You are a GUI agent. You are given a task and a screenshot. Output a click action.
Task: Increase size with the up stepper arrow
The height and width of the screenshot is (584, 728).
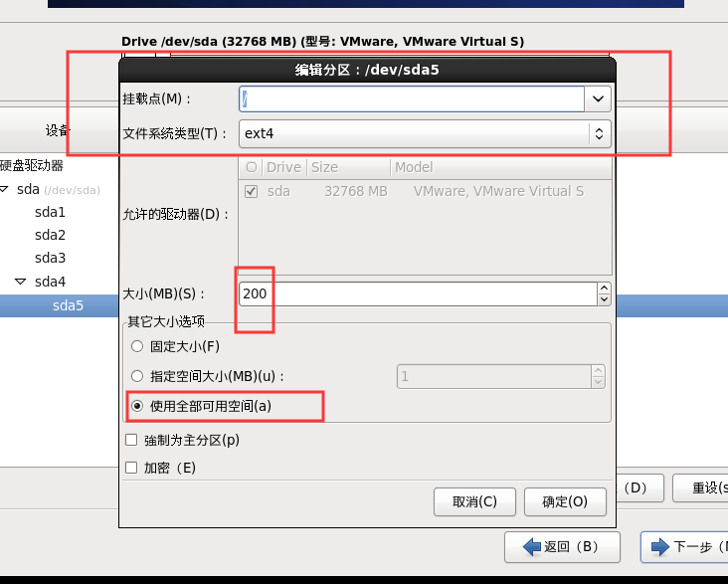point(604,289)
